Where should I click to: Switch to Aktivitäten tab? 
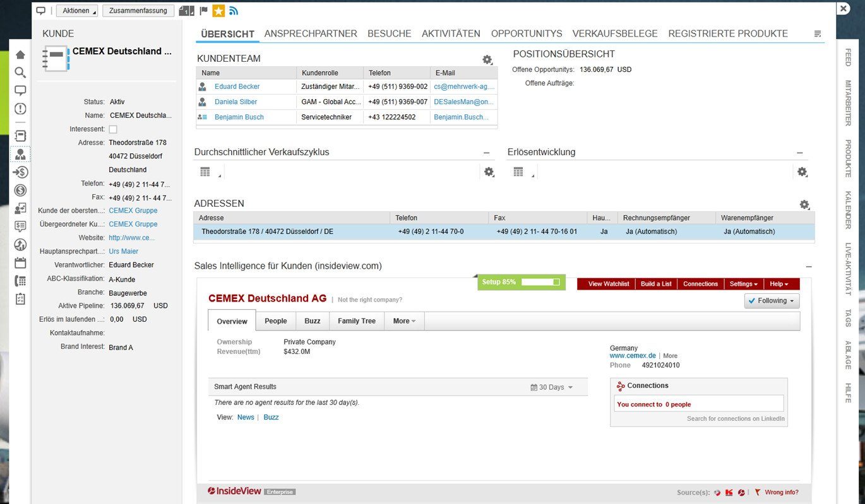(451, 33)
